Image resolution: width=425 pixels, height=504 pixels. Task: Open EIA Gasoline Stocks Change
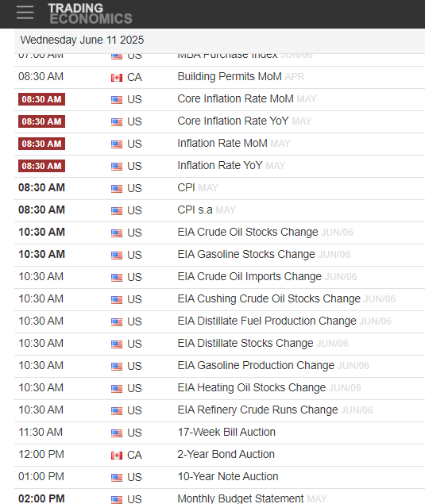246,254
